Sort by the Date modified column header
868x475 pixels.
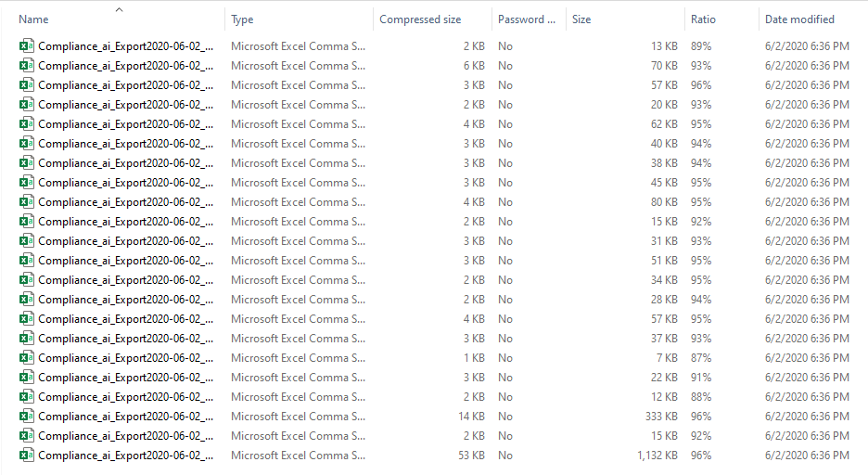[799, 19]
